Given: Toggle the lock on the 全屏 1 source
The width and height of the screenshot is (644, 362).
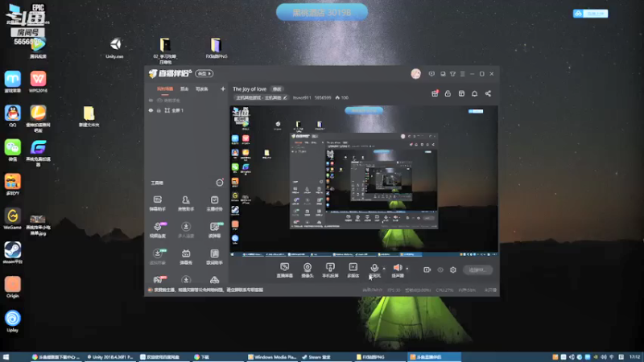Looking at the screenshot, I should coord(159,110).
